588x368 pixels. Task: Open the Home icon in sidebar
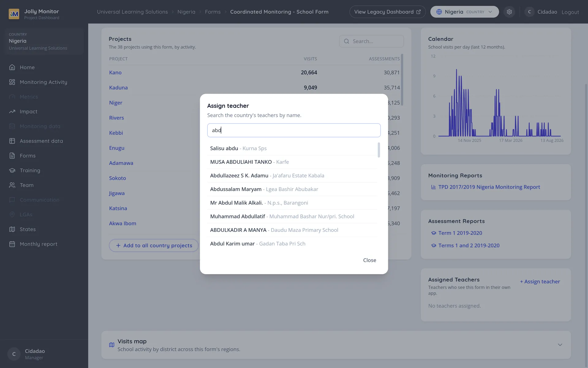coord(12,67)
